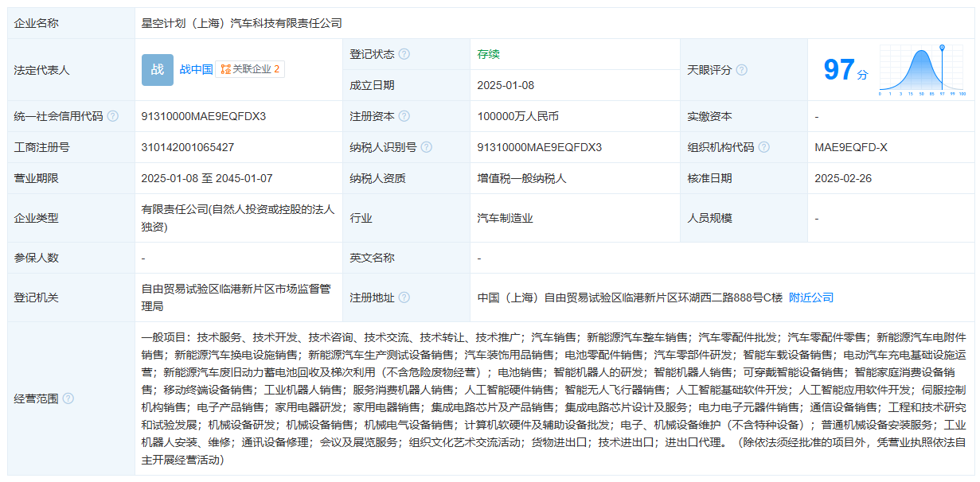Image resolution: width=980 pixels, height=482 pixels.
Task: Click the 人员规模 label
Action: 710,218
